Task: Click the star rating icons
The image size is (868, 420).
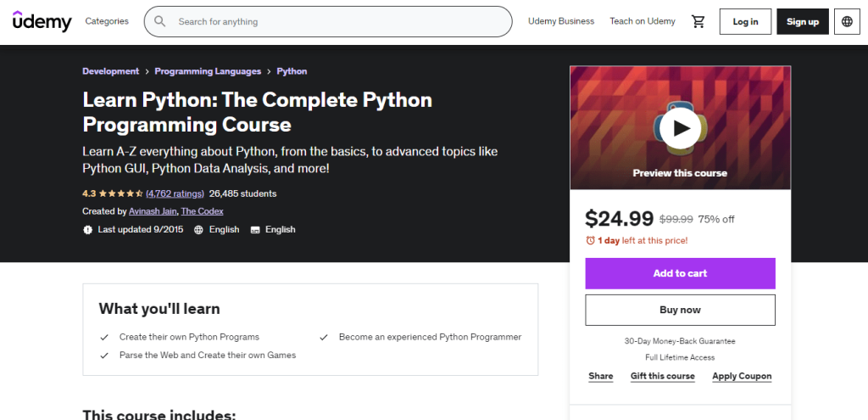Action: click(x=122, y=194)
